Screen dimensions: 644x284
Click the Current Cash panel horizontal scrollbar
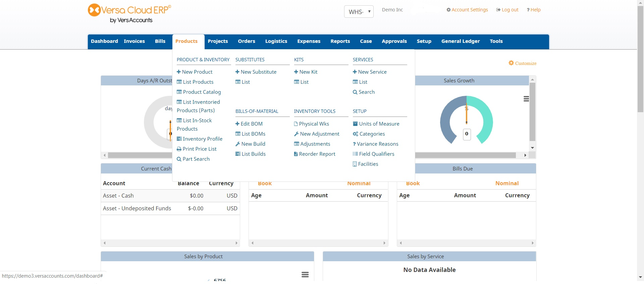[170, 243]
